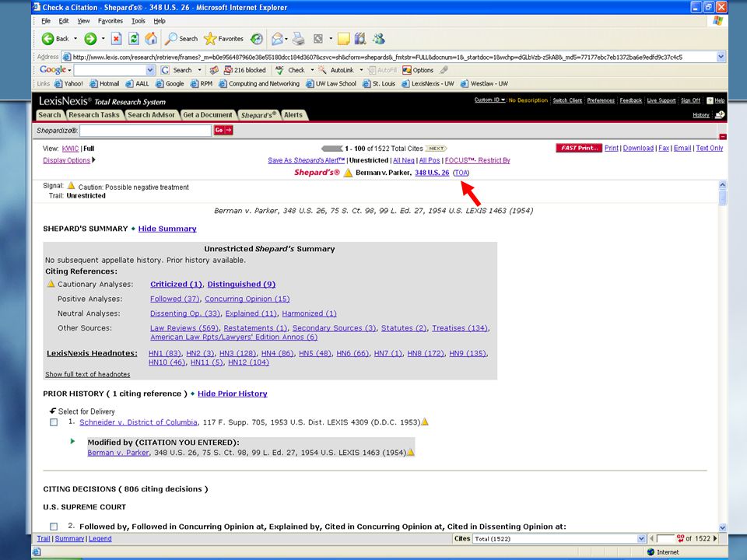This screenshot has height=560, width=747.
Task: Switch view to KWIC
Action: click(70, 149)
